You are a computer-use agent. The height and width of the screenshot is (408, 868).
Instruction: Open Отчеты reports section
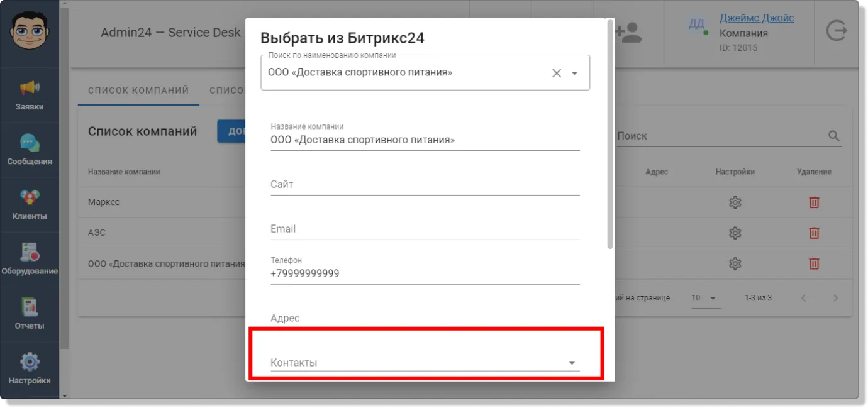[30, 314]
